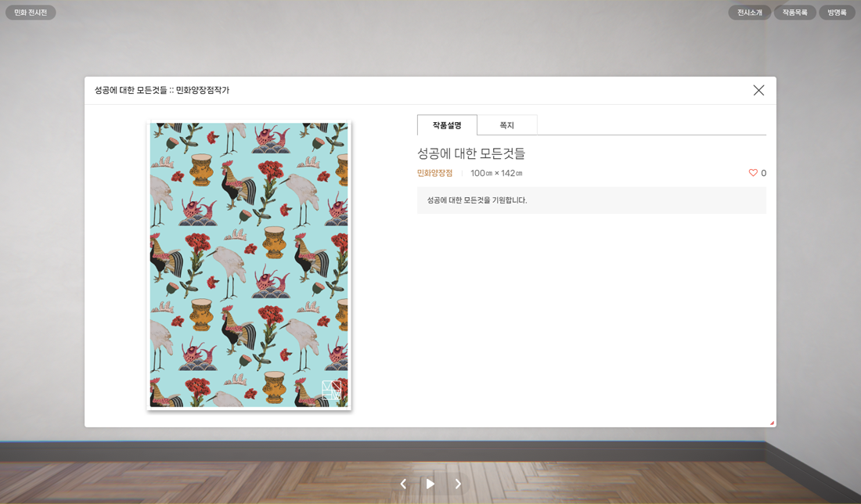Click the artwork image thumbnail
The height and width of the screenshot is (504, 861).
(249, 265)
